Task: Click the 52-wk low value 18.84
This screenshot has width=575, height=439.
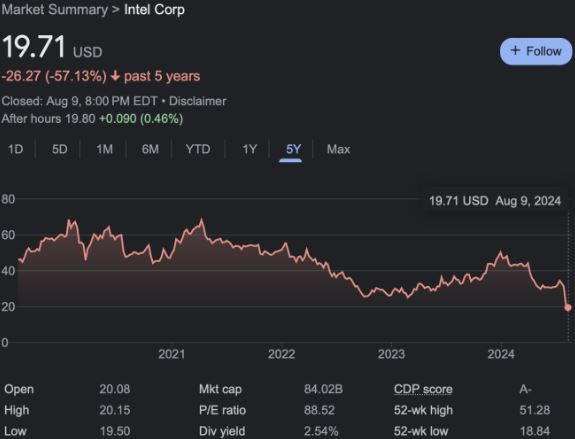Action: tap(535, 431)
